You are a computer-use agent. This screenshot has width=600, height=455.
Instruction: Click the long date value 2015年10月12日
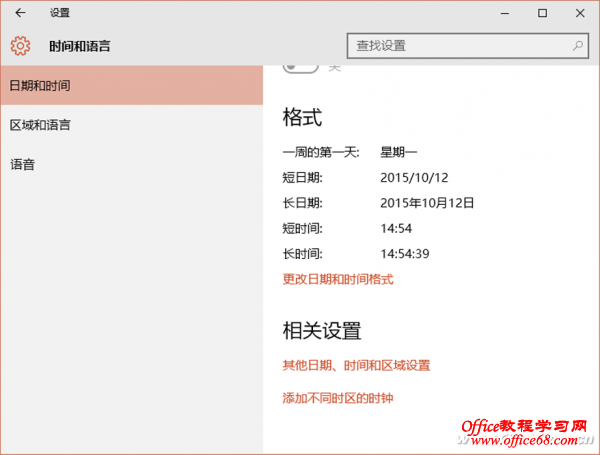[x=427, y=203]
